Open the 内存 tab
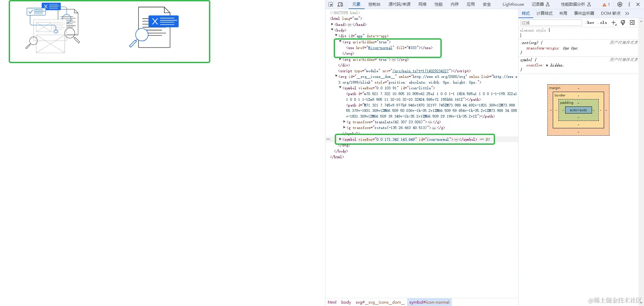This screenshot has width=644, height=306. coord(455,4)
